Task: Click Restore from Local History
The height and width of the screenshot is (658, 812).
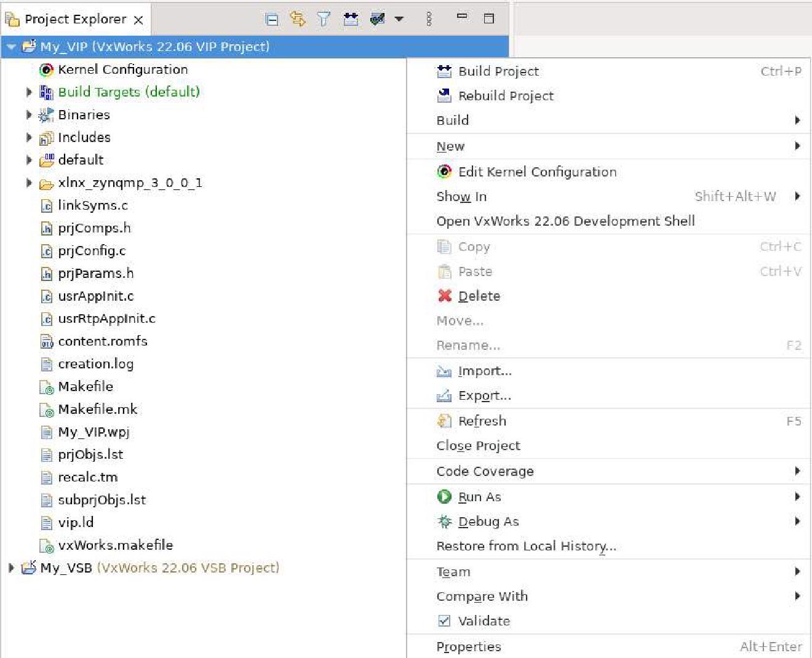Action: (x=526, y=546)
